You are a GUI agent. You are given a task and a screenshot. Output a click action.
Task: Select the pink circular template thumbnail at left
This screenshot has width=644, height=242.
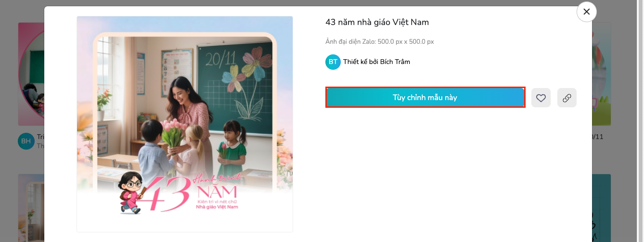pos(31,74)
